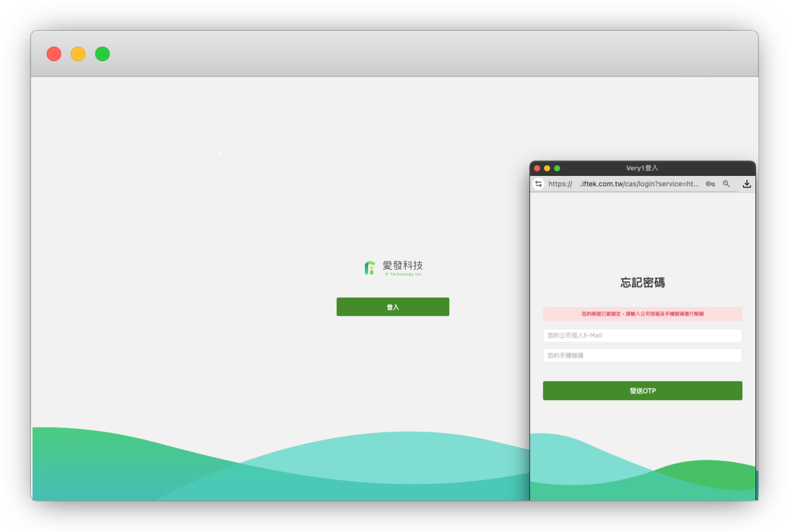Image resolution: width=789 pixels, height=532 pixels.
Task: Click the 忘記密碼 heading
Action: point(642,283)
